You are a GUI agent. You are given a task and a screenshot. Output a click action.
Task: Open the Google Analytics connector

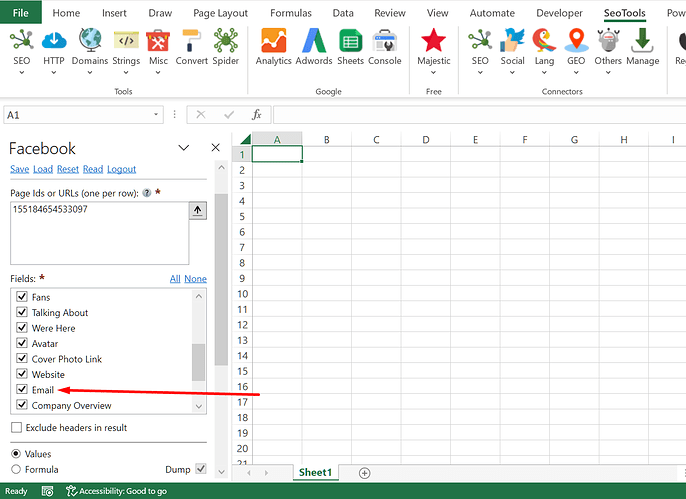[x=273, y=40]
